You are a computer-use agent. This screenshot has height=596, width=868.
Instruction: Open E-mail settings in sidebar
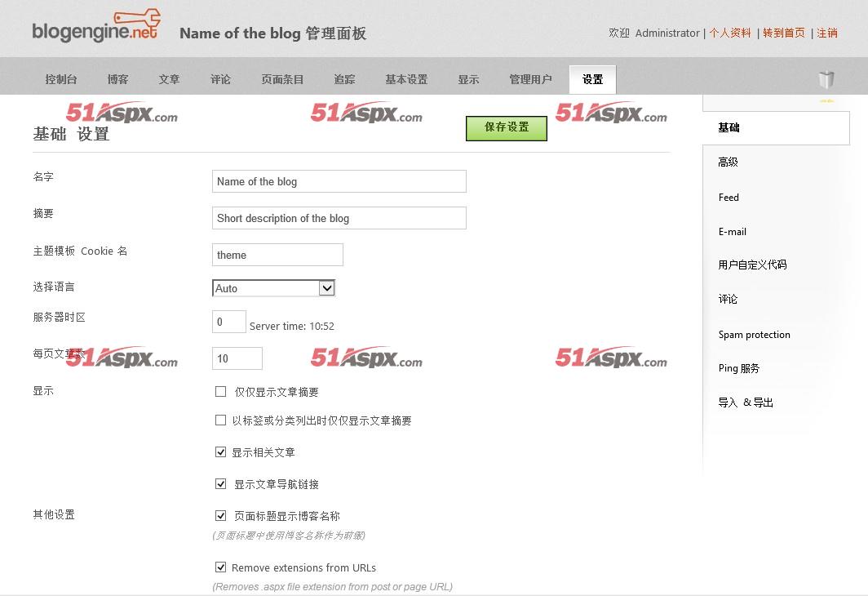(x=733, y=232)
